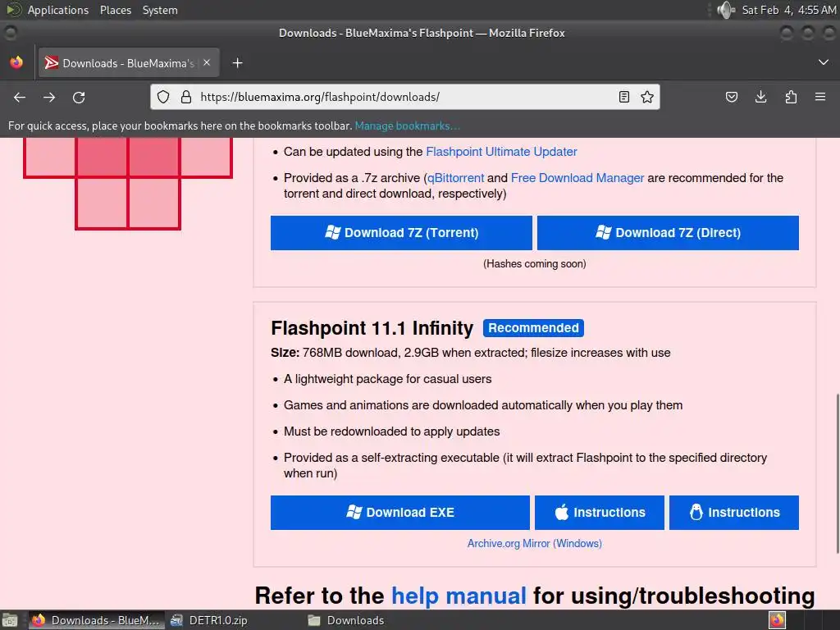Screen dimensions: 840x630
Task: Click the show desktop icon in taskbar
Action: click(9, 620)
